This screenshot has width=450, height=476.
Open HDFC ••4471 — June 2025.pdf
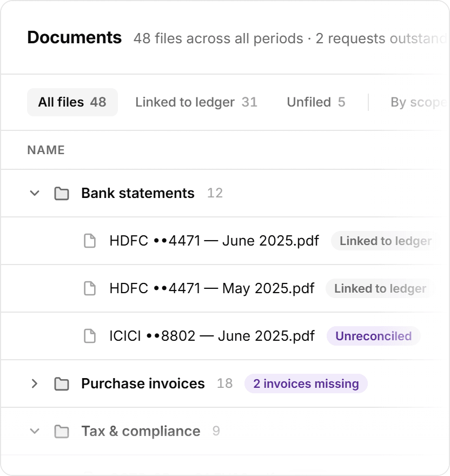[x=214, y=241]
